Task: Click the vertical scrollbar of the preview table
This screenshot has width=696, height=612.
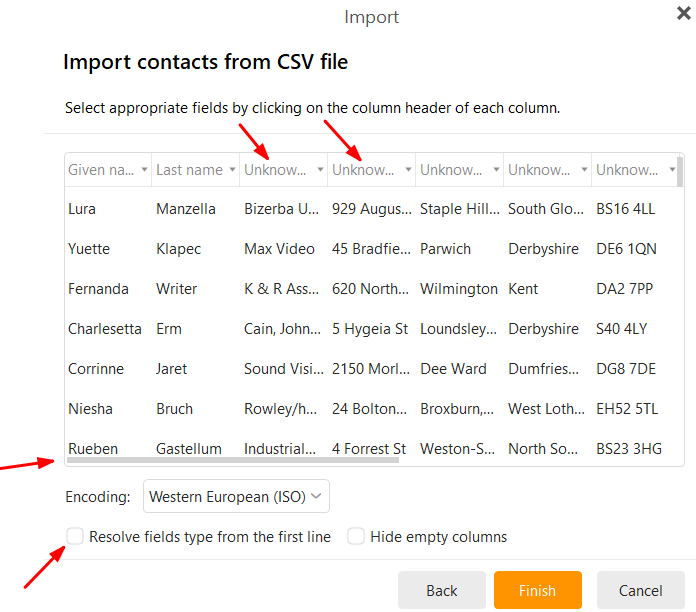Action: point(680,172)
